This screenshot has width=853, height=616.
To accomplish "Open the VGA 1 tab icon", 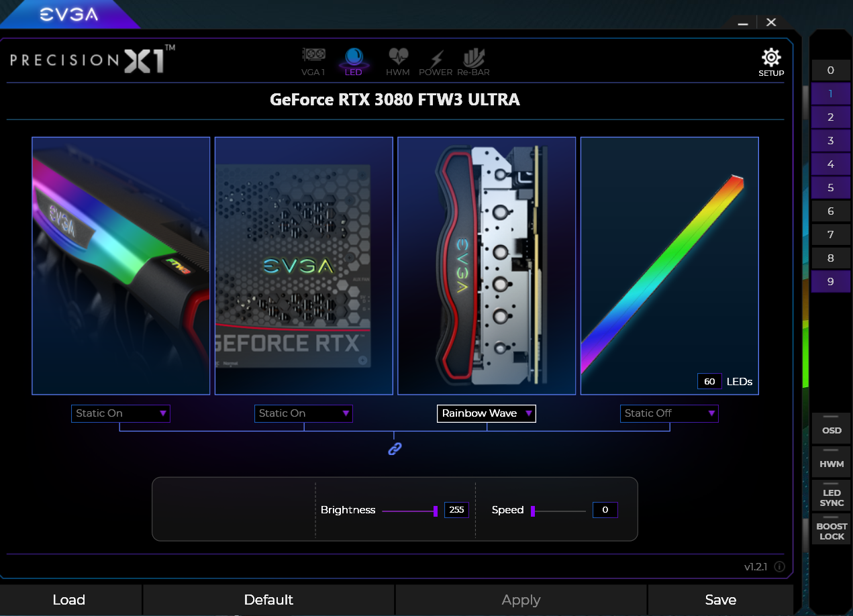I will pyautogui.click(x=313, y=61).
